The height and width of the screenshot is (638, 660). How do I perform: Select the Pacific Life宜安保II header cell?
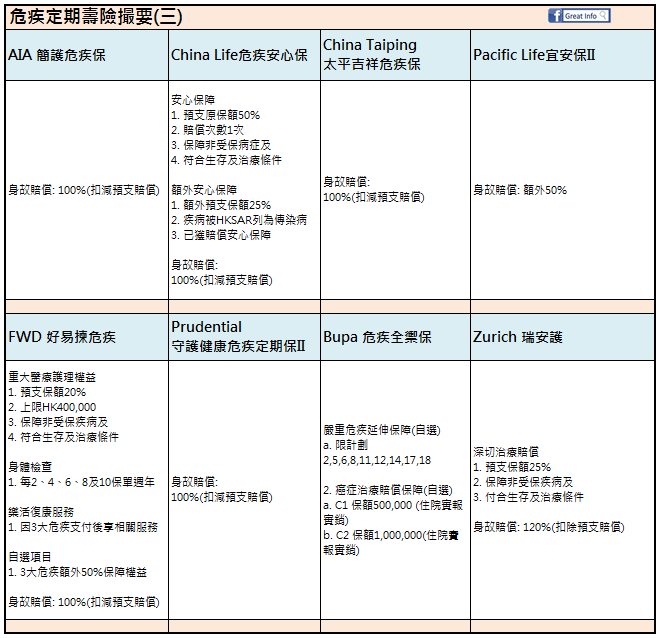[562, 55]
